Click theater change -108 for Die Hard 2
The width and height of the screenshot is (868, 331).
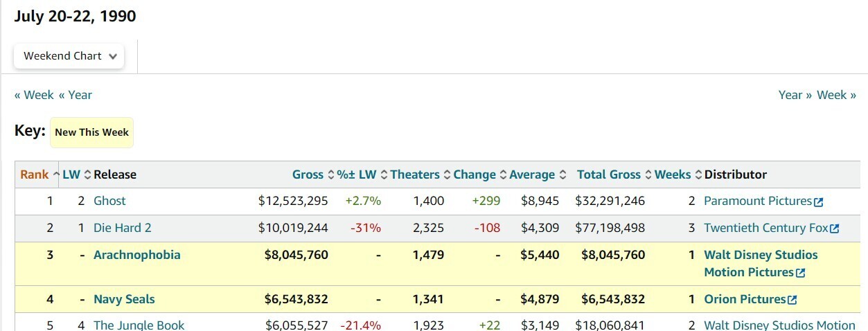click(x=487, y=228)
